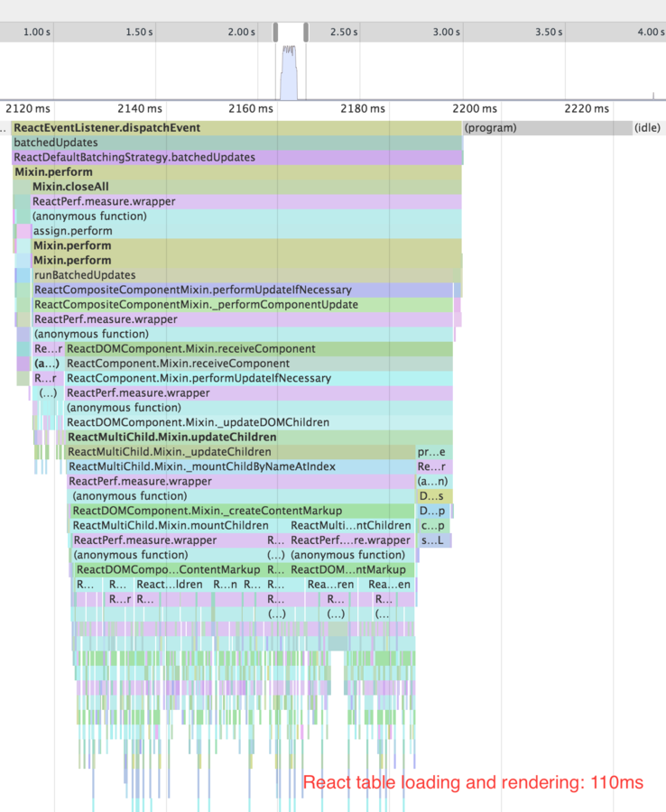The height and width of the screenshot is (812, 666).
Task: Click the ReactDOMComponent.Mixin.receiveComponent bar
Action: coord(259,349)
